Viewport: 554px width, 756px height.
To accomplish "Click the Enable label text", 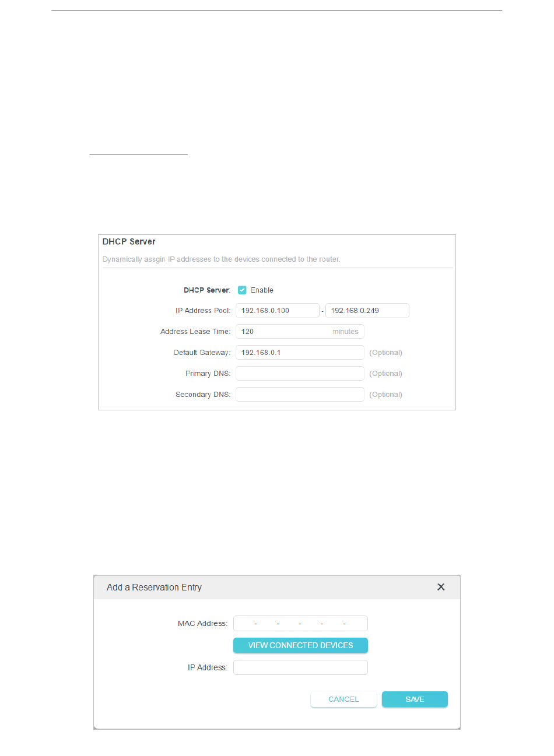I will tap(262, 290).
